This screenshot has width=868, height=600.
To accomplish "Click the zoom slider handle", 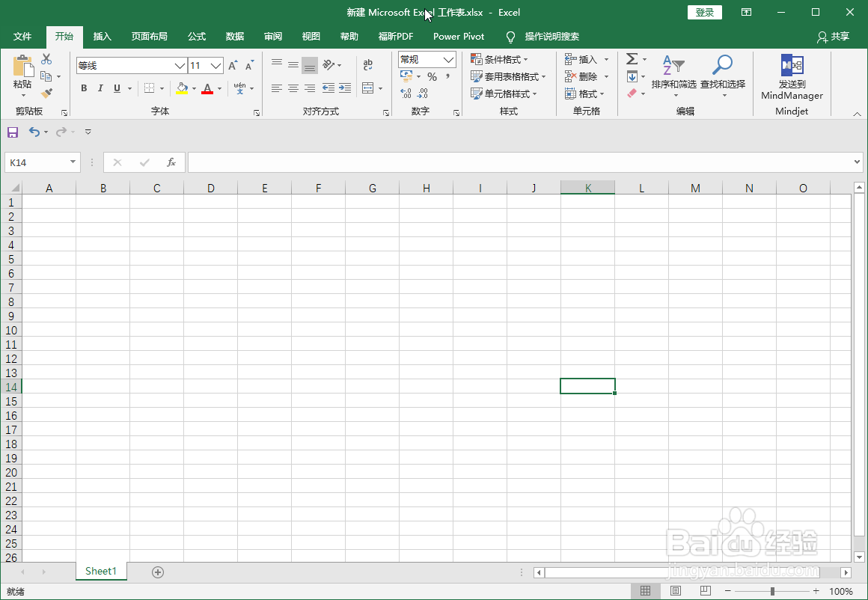I will (772, 592).
